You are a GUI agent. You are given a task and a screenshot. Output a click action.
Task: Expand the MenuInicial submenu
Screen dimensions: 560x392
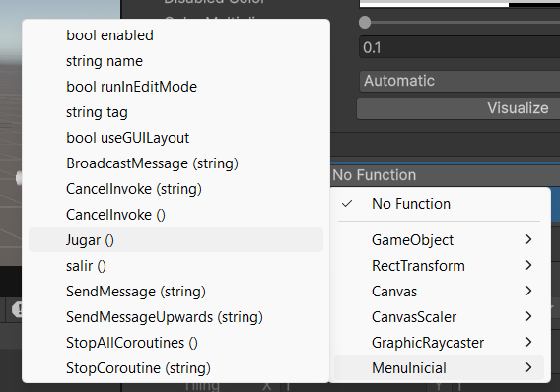[439, 367]
